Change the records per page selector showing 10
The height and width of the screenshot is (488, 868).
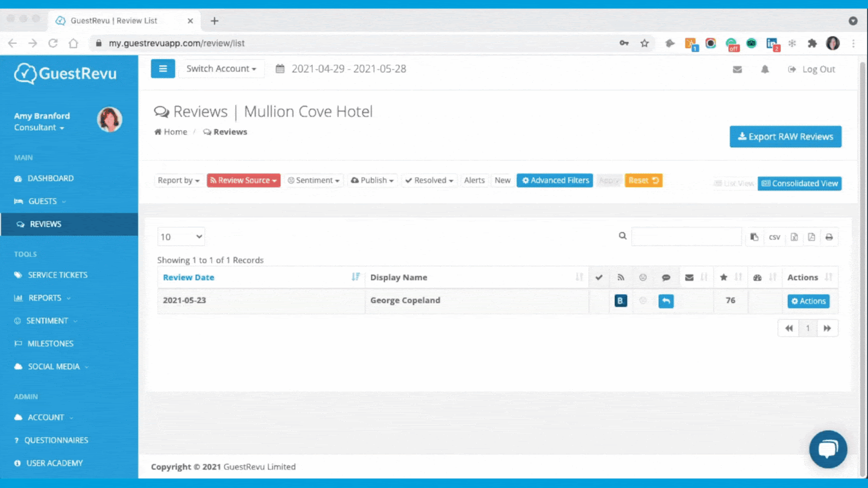point(181,237)
